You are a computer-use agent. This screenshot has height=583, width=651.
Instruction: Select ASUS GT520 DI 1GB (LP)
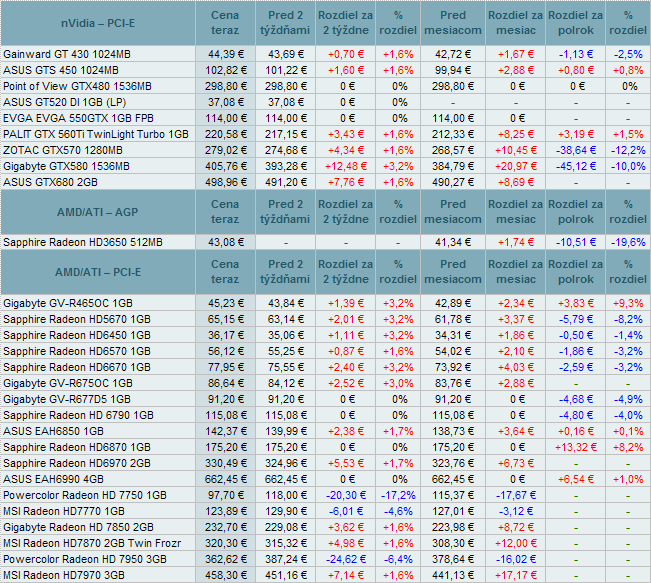(64, 102)
